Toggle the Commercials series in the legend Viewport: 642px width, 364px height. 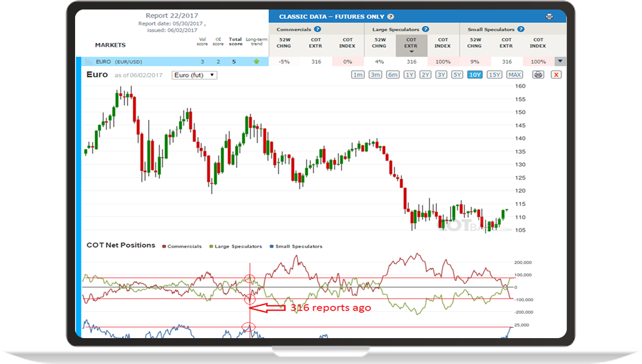tap(181, 246)
